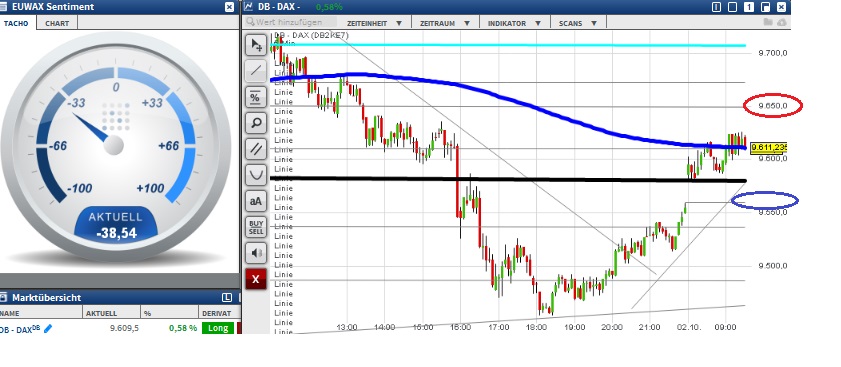Click the red X delete drawings button
Viewport: 841px width, 367px height.
coord(256,279)
